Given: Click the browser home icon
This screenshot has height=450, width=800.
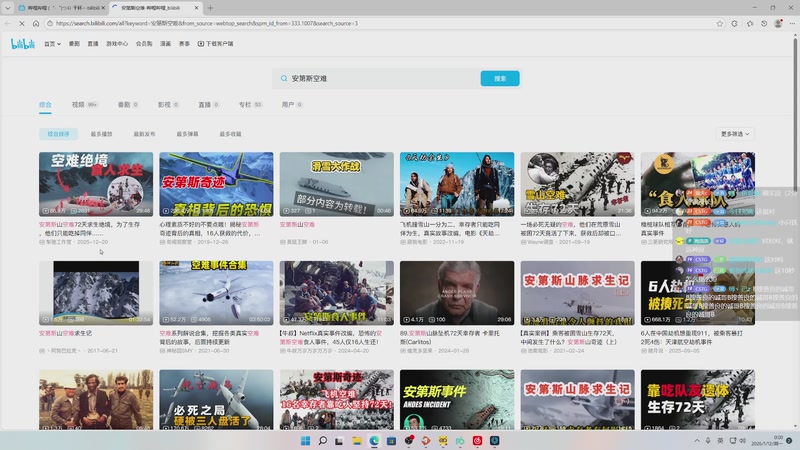Looking at the screenshot, I should pyautogui.click(x=36, y=23).
